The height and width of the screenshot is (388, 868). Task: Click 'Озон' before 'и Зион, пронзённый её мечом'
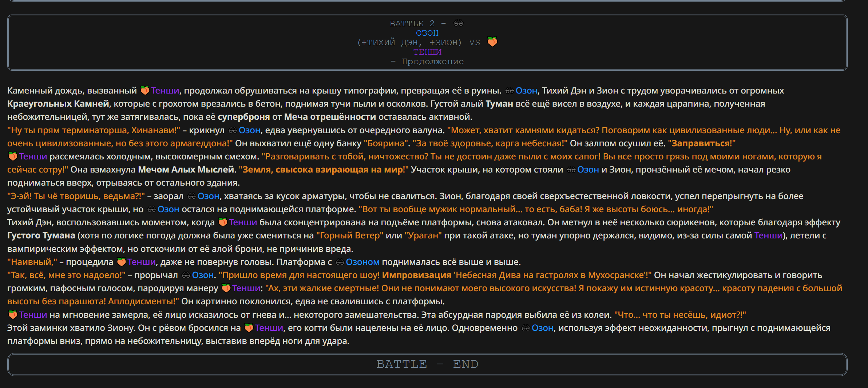(x=588, y=170)
